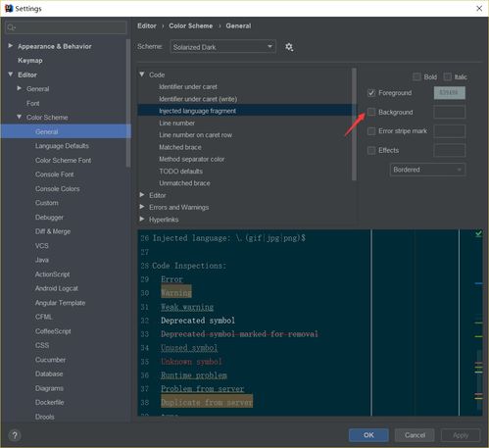Open Font settings in sidebar

click(32, 103)
